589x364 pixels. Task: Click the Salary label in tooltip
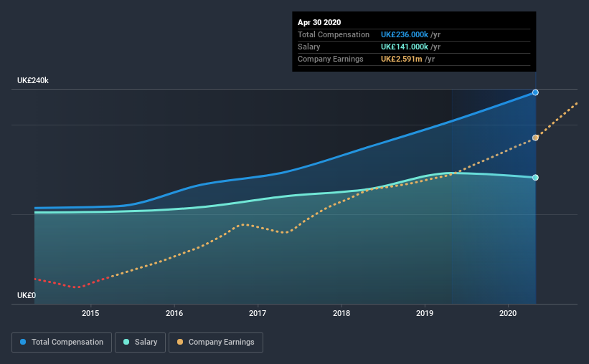pyautogui.click(x=308, y=47)
